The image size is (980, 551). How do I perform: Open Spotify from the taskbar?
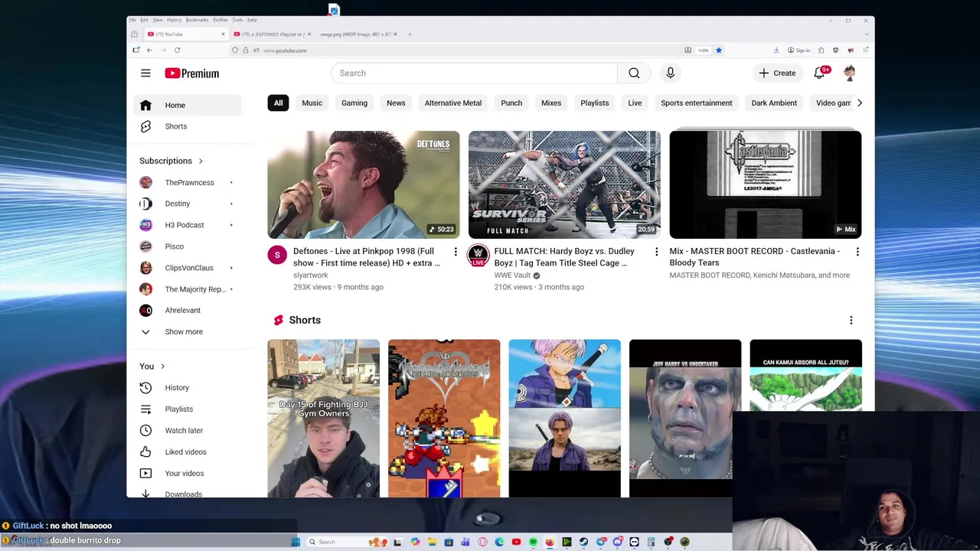[x=533, y=542]
